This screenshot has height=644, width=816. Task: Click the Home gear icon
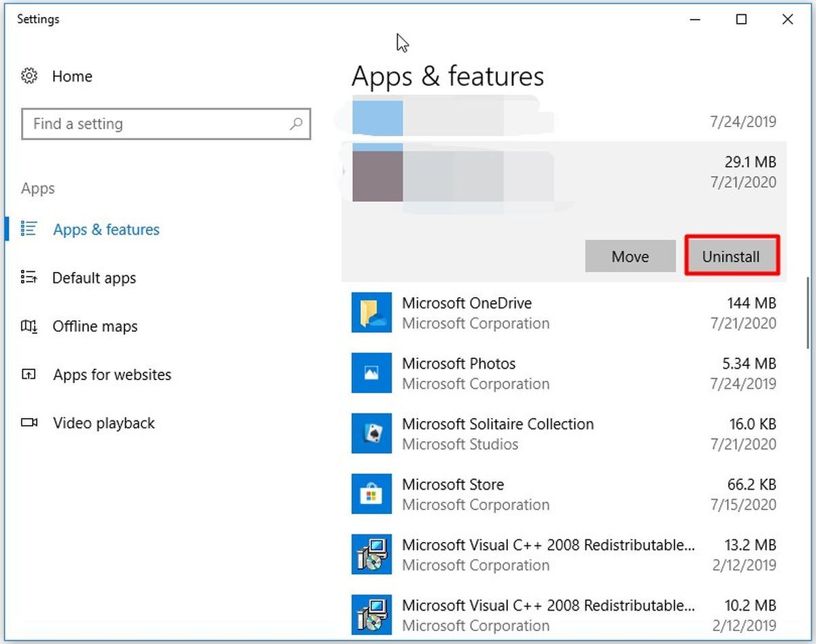(x=29, y=76)
